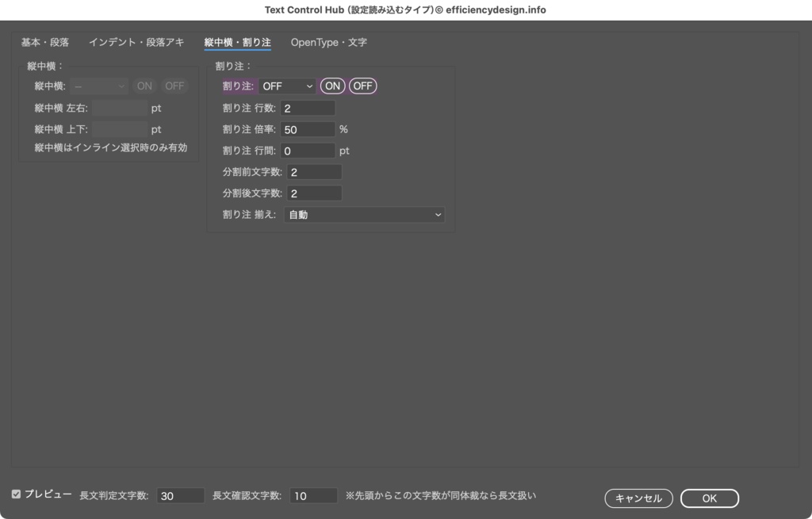The height and width of the screenshot is (519, 812).
Task: Click the 縦中横： group heading
Action: tap(45, 67)
